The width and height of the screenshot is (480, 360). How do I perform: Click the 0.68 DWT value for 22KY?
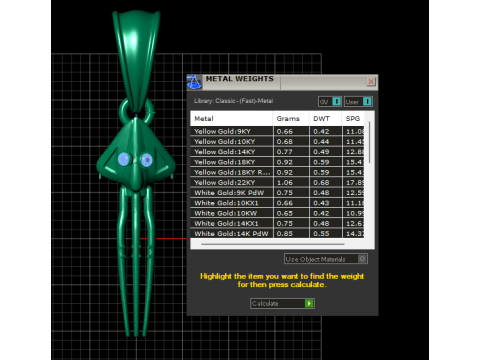point(326,183)
